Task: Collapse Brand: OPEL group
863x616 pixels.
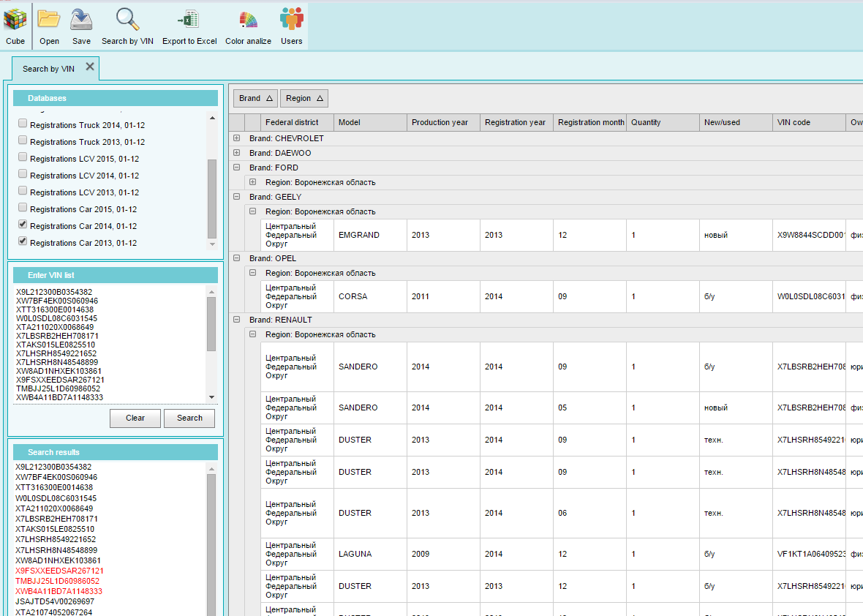Action: click(x=237, y=258)
